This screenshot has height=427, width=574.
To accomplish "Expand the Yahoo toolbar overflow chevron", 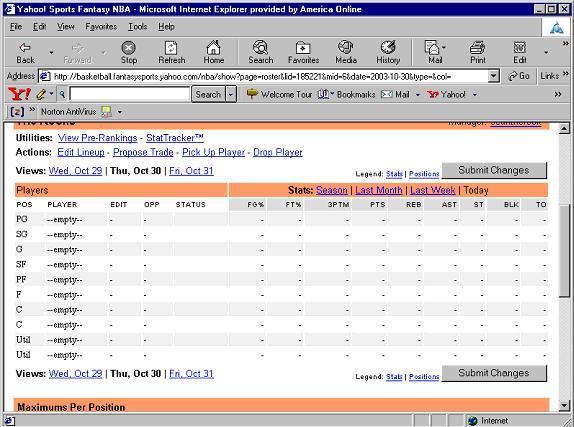I will (x=558, y=94).
